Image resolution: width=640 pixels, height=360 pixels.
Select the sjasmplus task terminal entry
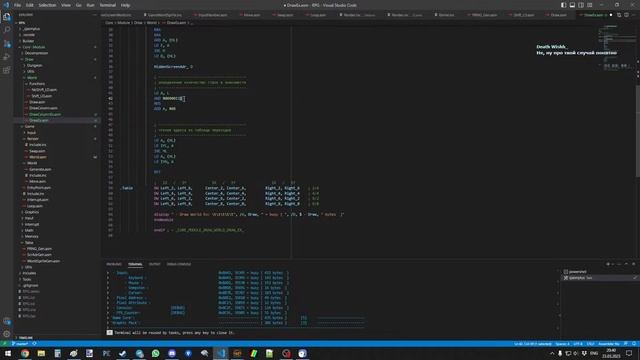[580, 278]
